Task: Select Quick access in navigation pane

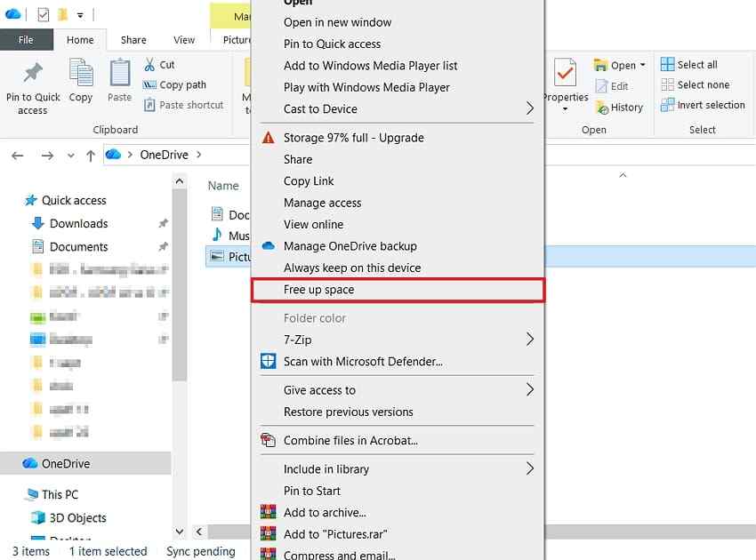Action: tap(74, 201)
